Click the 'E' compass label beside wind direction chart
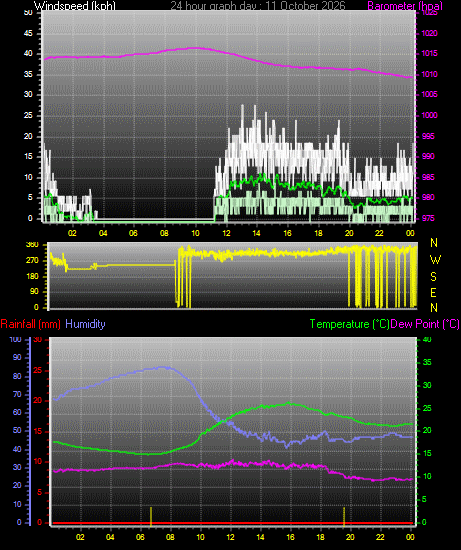This screenshot has height=550, width=461. point(433,293)
